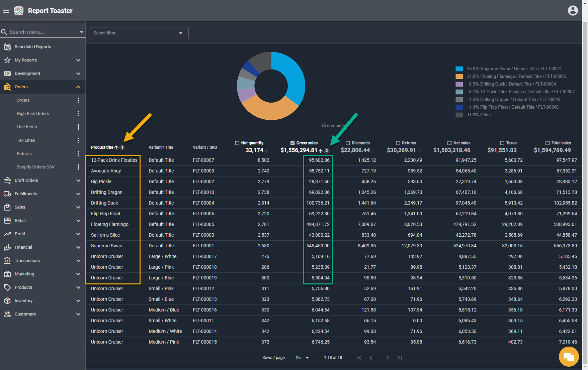Screen dimensions: 588x370
Task: Open the hamburger main menu
Action: click(6, 11)
